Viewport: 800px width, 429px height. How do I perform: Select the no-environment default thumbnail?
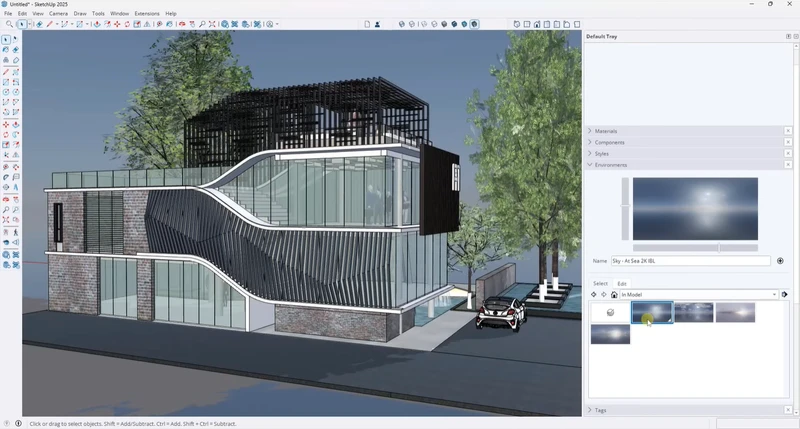(610, 313)
